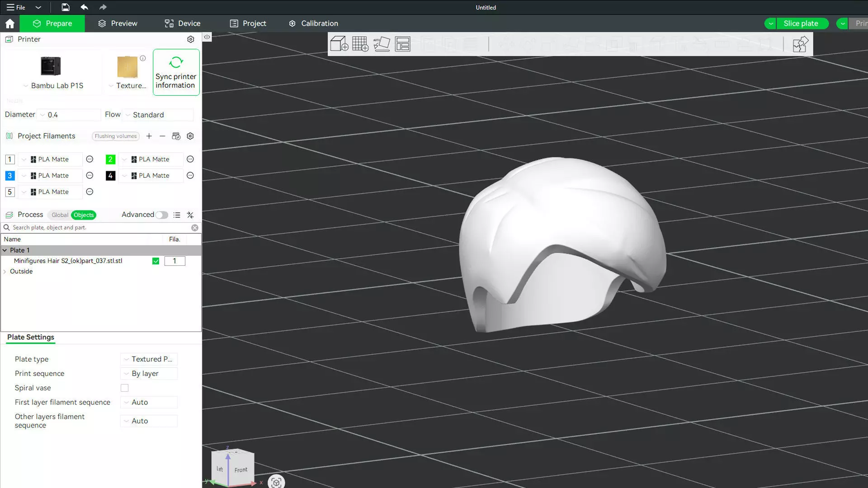Click the Flushing volumes button
The image size is (868, 488).
tap(115, 136)
